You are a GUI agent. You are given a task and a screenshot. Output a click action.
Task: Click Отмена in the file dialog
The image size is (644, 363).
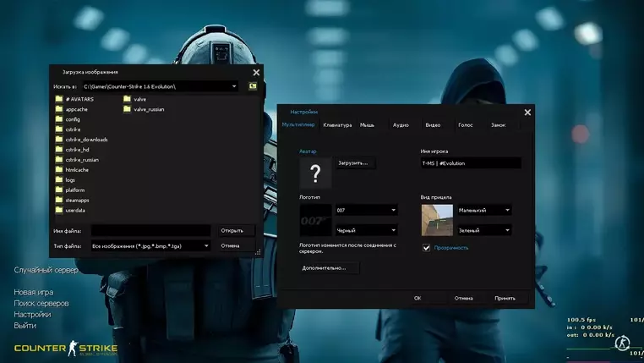tap(236, 246)
